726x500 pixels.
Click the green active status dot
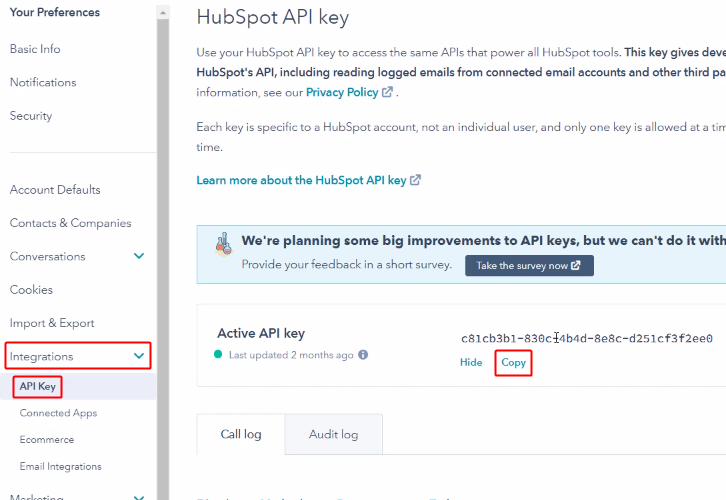point(219,355)
